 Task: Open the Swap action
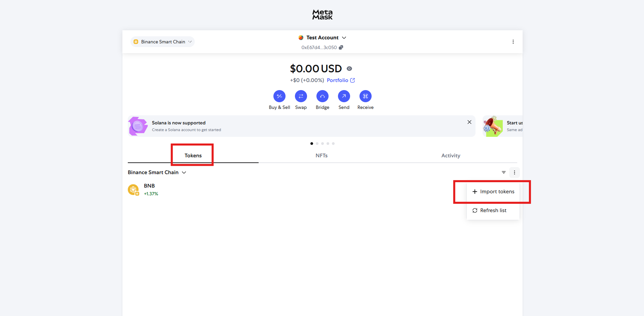pyautogui.click(x=301, y=96)
